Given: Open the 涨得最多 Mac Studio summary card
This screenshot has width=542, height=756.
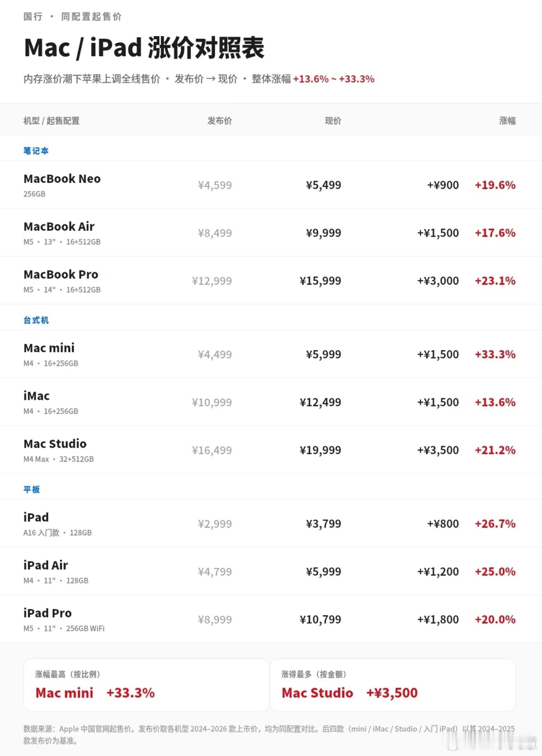Looking at the screenshot, I should 393,685.
